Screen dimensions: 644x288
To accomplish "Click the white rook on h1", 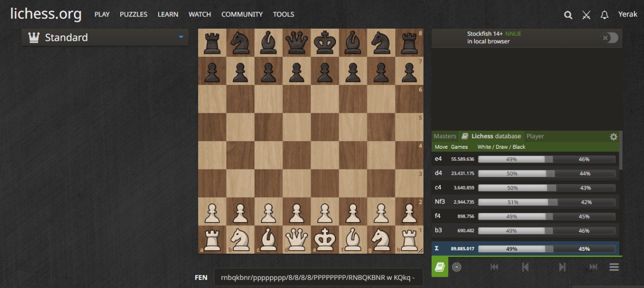I will (x=410, y=240).
